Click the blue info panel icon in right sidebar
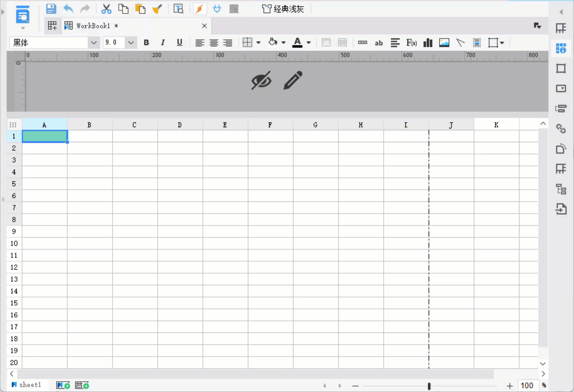The height and width of the screenshot is (392, 574). point(561,48)
